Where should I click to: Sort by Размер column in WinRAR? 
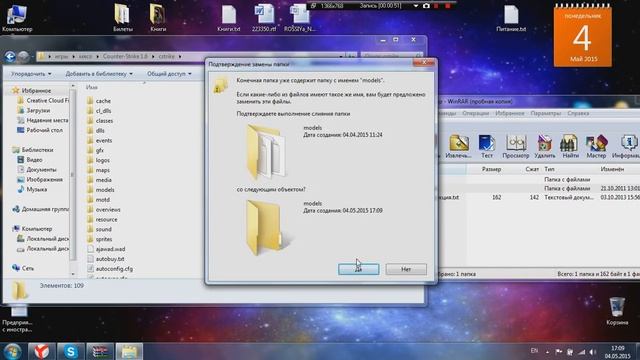pos(491,169)
